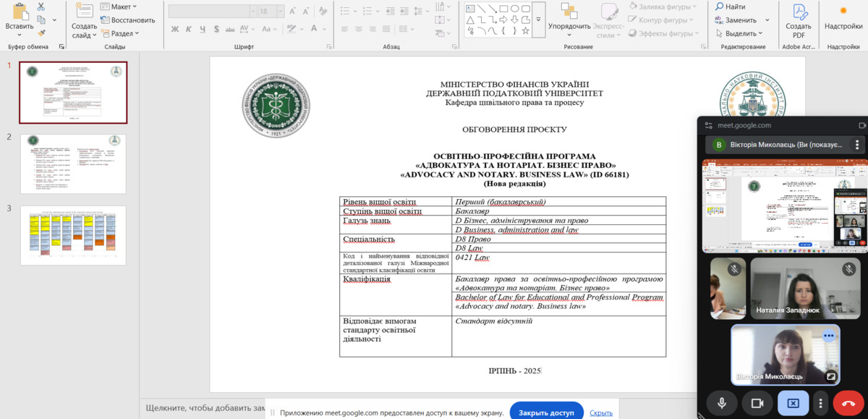Viewport: 868px width, 419px height.
Task: Click Закрыть доступ to stop sharing
Action: click(x=546, y=412)
